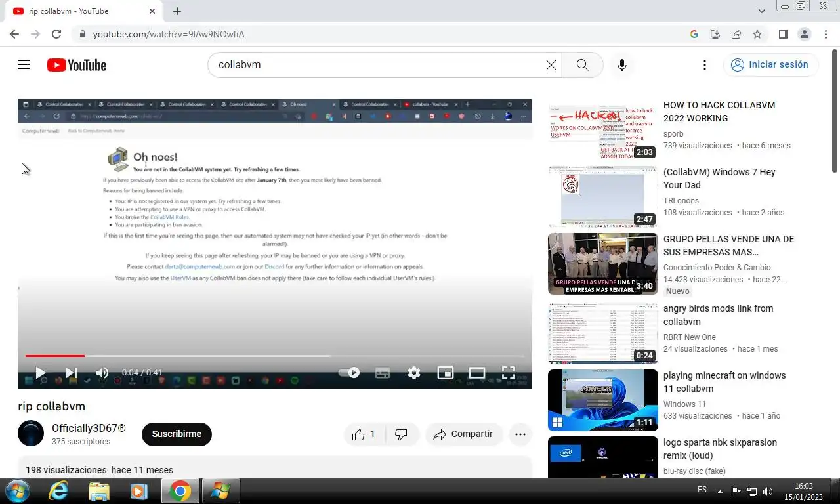Open HOW TO HACK COLLABVM 2022 thumbnail
This screenshot has width=840, height=504.
click(602, 130)
